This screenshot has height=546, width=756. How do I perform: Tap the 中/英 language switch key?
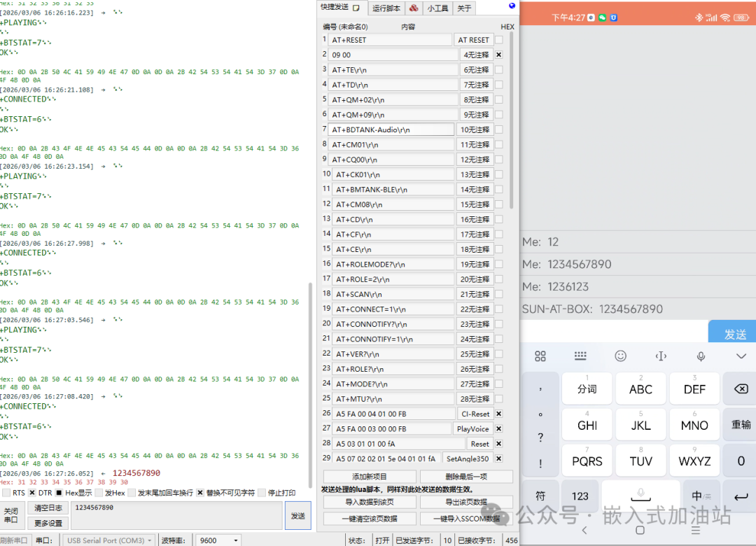(x=701, y=496)
